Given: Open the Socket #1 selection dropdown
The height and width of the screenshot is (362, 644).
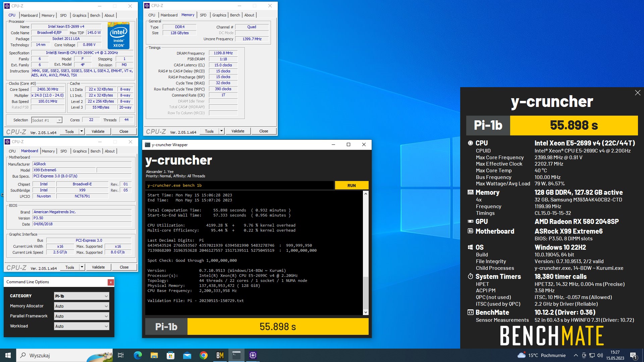Looking at the screenshot, I should (47, 120).
